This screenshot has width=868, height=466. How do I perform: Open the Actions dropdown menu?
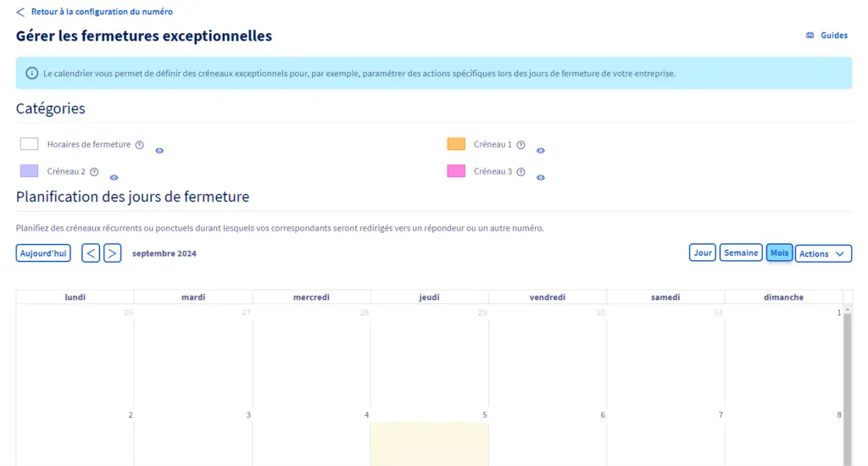pos(823,253)
